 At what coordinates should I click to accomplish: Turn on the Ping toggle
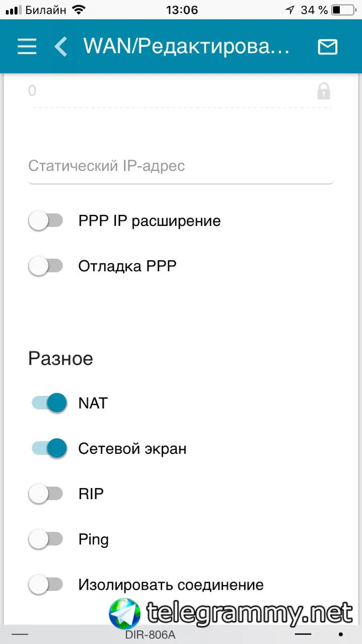(x=46, y=539)
